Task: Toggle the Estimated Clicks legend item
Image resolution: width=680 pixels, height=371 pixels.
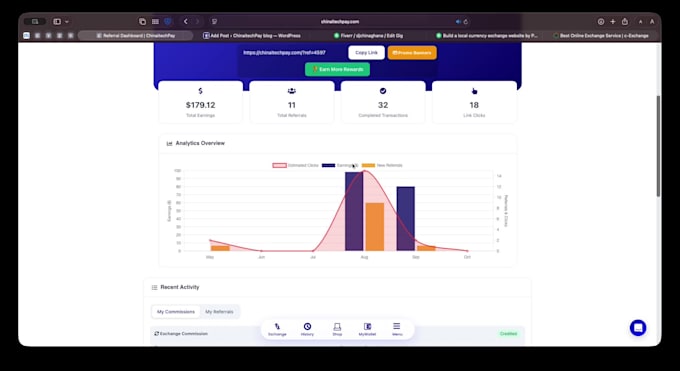Action: tap(295, 165)
